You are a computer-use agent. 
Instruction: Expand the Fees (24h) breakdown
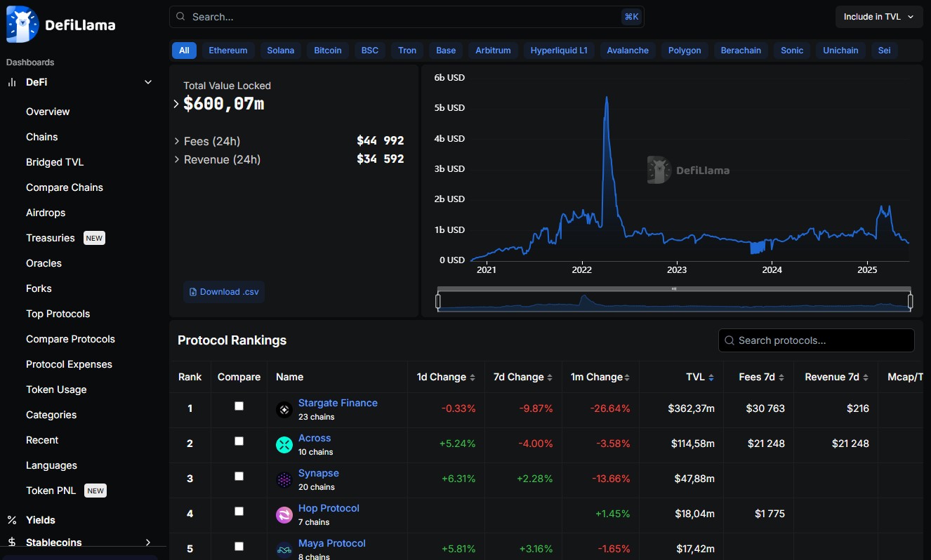(x=177, y=141)
